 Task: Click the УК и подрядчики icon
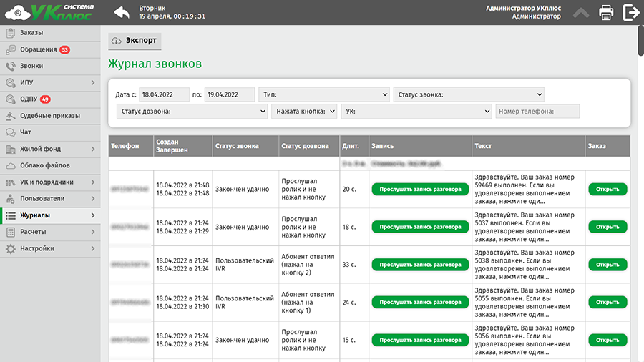tap(11, 182)
